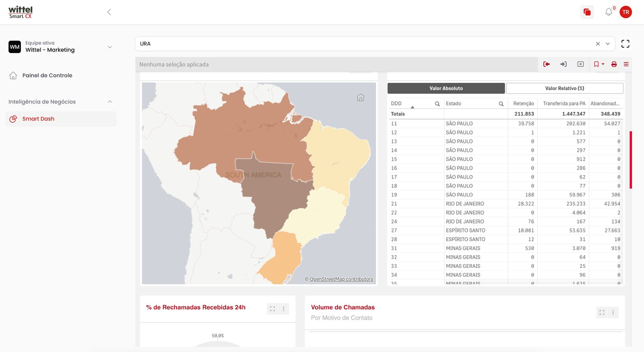Click the step forward selection icon
Viewport: 644px width, 352px height.
tap(563, 64)
